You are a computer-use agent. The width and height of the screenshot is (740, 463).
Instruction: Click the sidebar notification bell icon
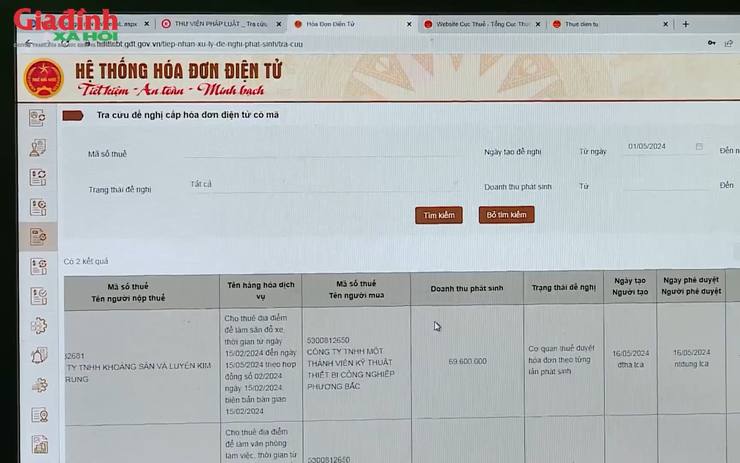(38, 355)
